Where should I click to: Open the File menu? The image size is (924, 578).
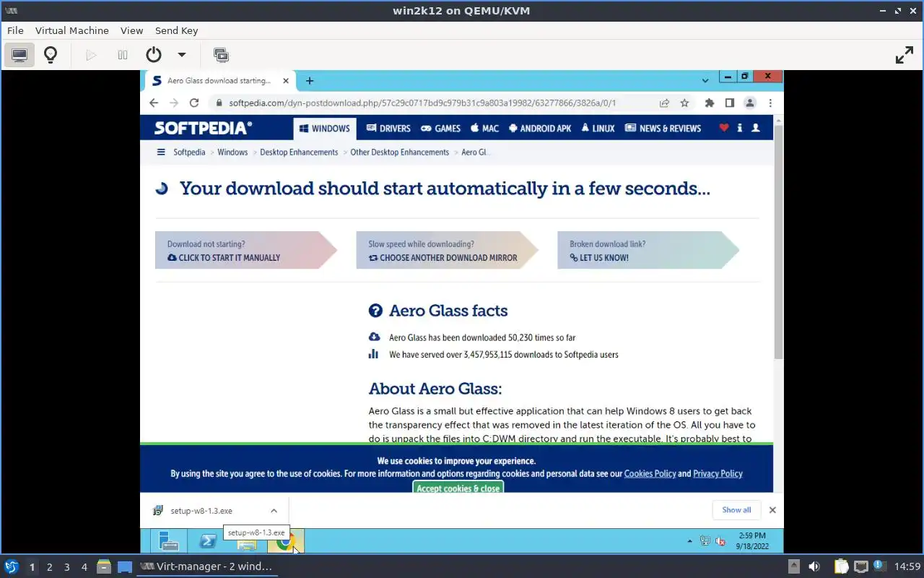15,30
